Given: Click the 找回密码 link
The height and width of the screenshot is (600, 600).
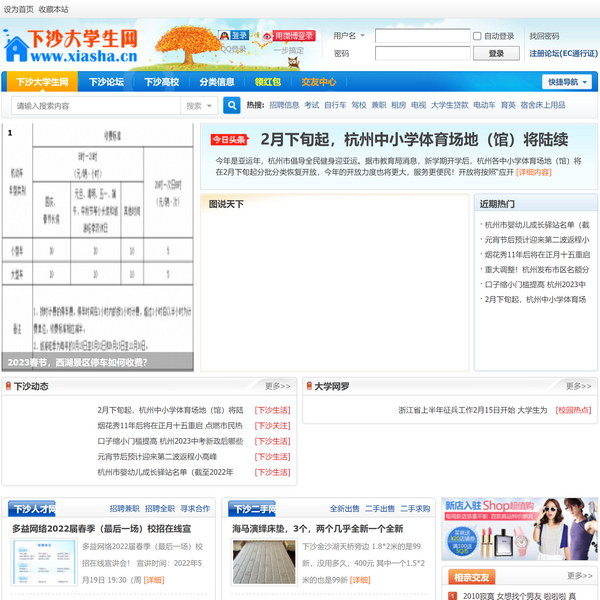Looking at the screenshot, I should tap(545, 36).
